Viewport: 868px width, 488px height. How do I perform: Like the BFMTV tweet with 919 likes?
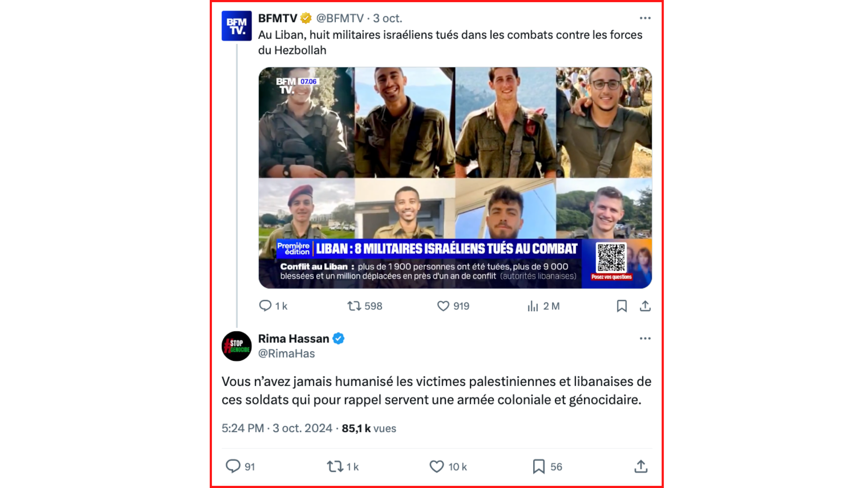[x=453, y=306]
